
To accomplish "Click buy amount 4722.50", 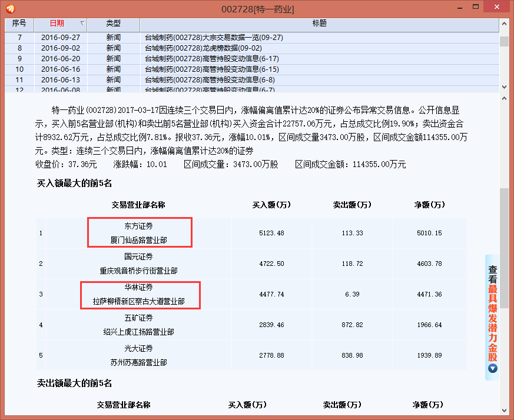I will (271, 264).
